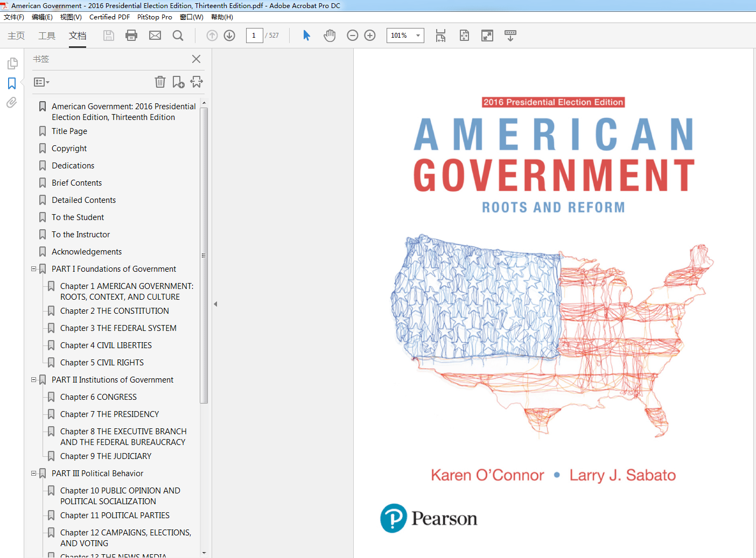Screen dimensions: 756x558
Task: Activate the Hand pan tool
Action: [330, 36]
